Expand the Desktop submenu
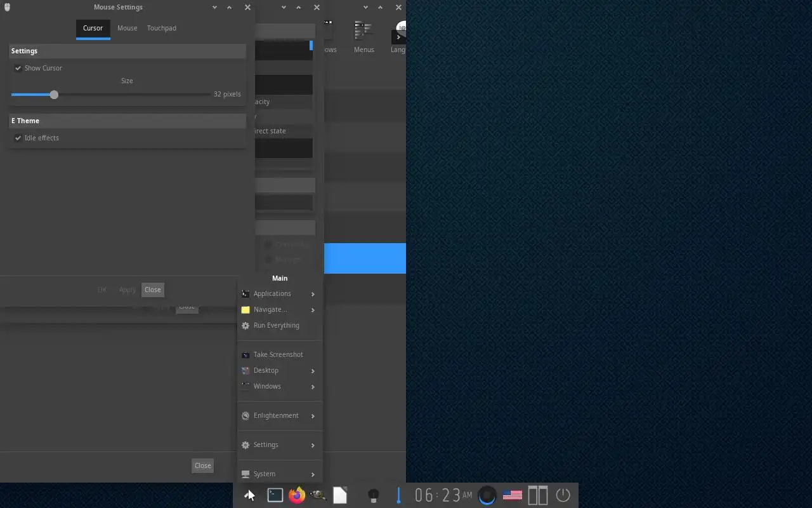Screen dimensions: 812x508 pos(279,370)
